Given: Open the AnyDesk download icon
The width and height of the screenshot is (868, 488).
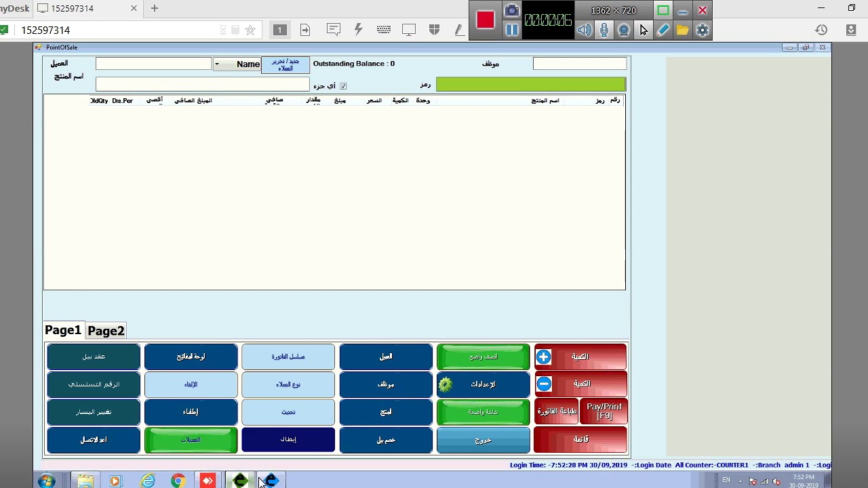Looking at the screenshot, I should pyautogui.click(x=851, y=30).
